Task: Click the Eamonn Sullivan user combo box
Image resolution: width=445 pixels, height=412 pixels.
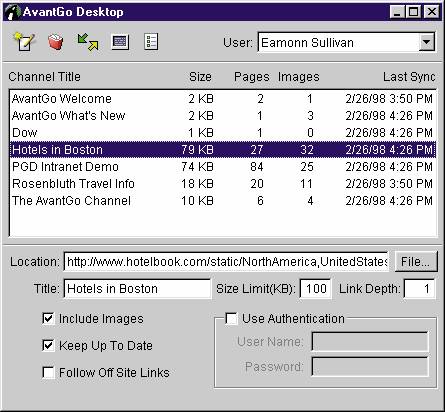Action: (346, 42)
